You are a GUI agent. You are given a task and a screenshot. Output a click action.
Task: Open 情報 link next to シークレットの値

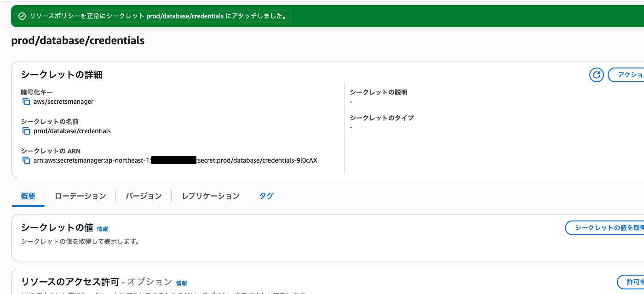pos(102,229)
